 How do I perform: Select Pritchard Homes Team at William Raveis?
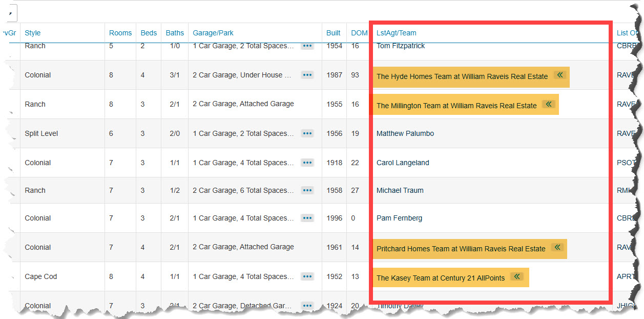click(x=461, y=249)
